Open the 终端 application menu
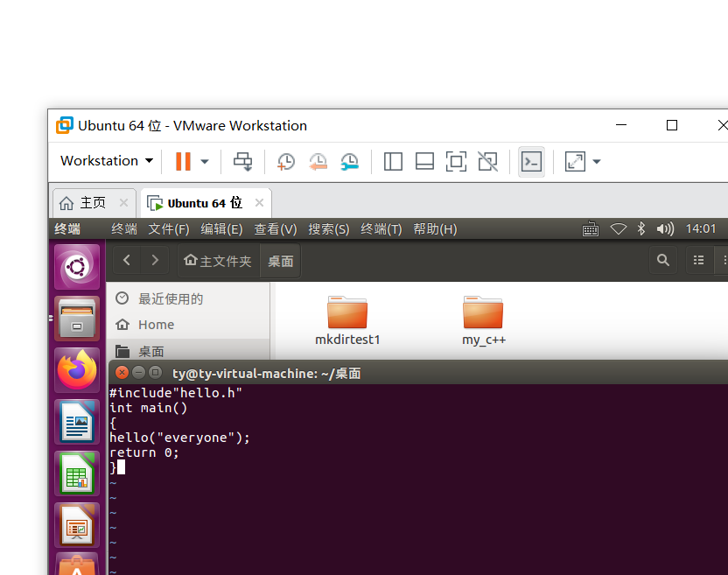This screenshot has width=728, height=575. (x=124, y=229)
